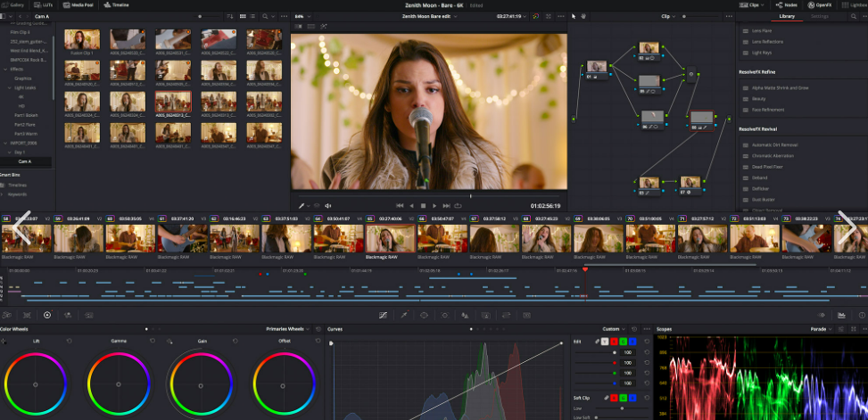Open Custom curves mode dropdown
868x420 pixels.
click(614, 329)
